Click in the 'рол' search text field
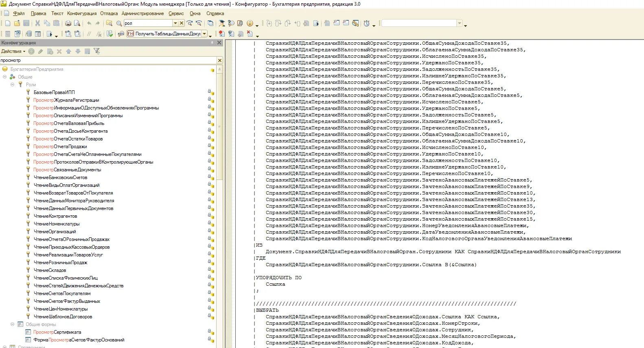 pyautogui.click(x=148, y=23)
